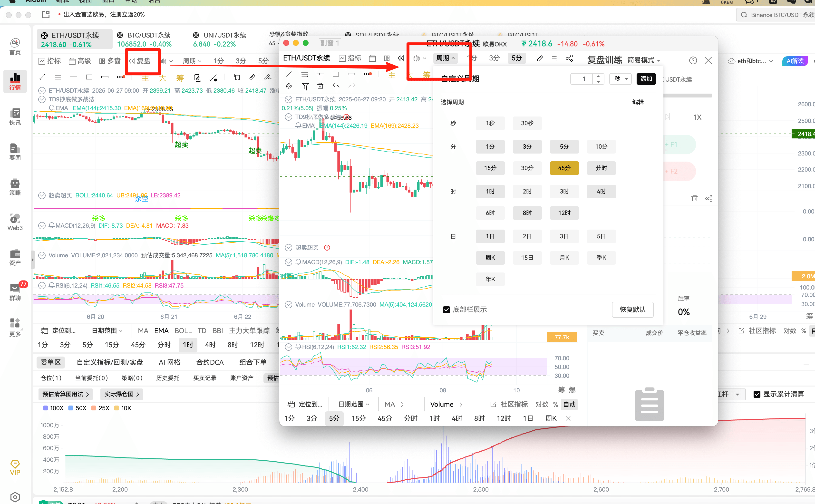Open 指标 indicators in main chart toolbar
The height and width of the screenshot is (504, 815).
50,61
